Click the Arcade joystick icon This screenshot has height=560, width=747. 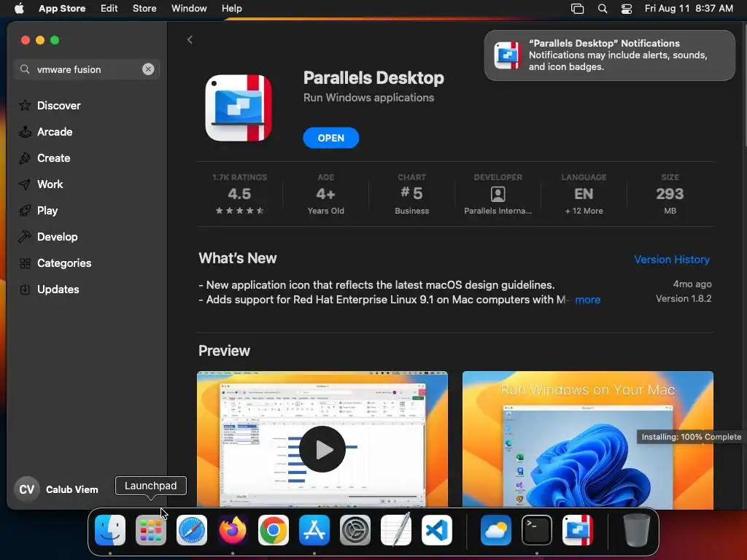25,132
